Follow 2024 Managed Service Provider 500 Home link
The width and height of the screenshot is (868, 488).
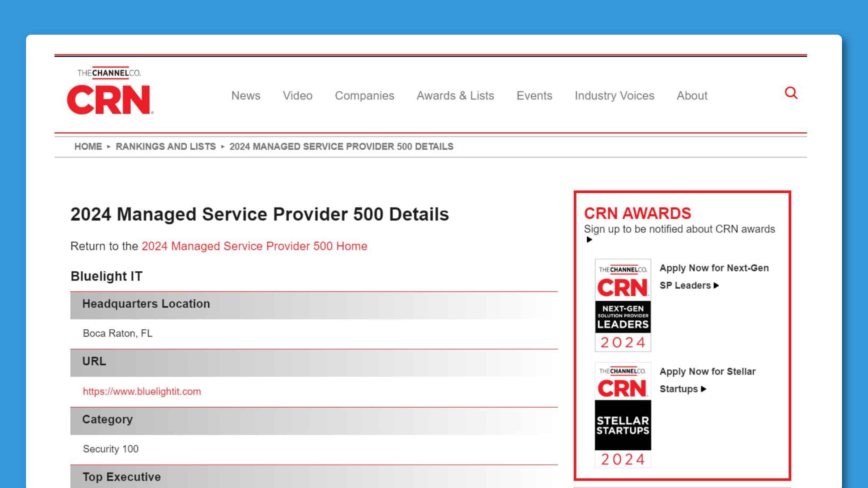(254, 246)
